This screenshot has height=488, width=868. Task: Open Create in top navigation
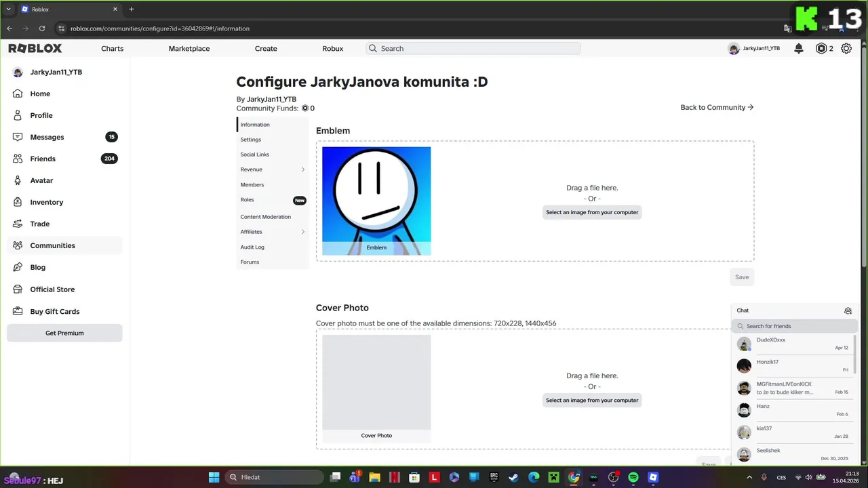pyautogui.click(x=266, y=49)
